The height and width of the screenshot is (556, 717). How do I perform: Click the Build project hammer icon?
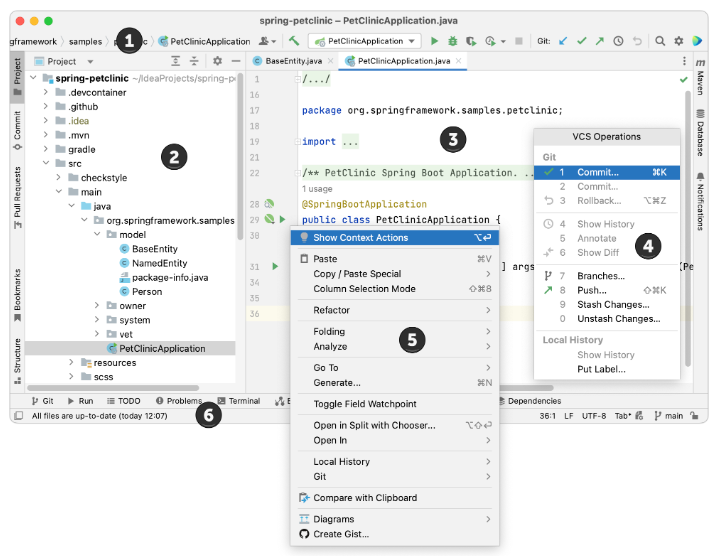coord(294,41)
